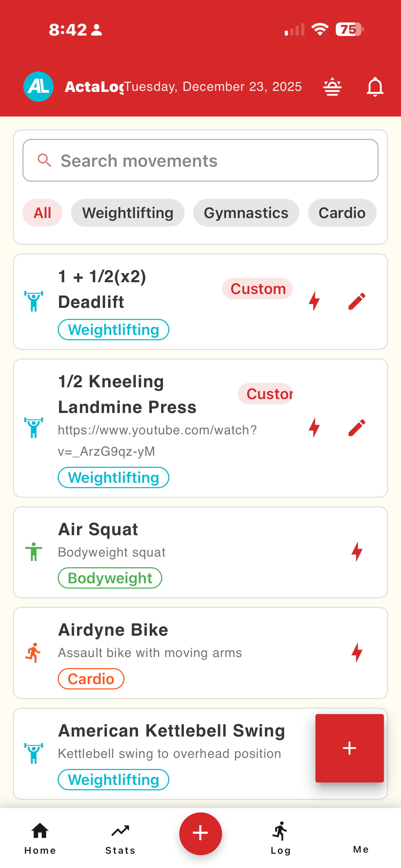Image resolution: width=401 pixels, height=868 pixels.
Task: Open the Log tab
Action: [281, 838]
